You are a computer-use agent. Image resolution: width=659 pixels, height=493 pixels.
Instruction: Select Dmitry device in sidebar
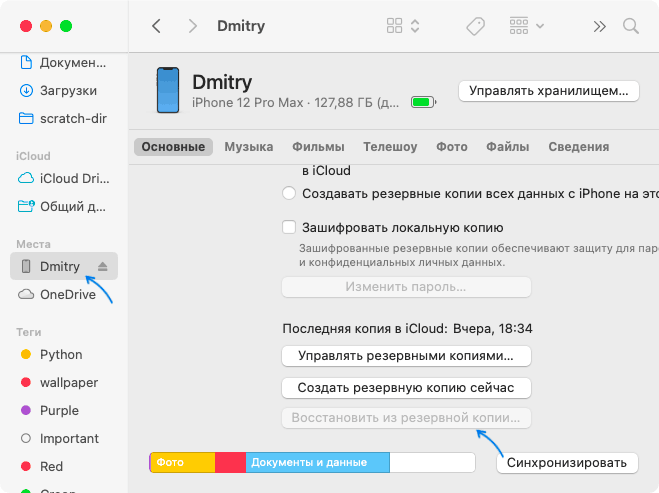pos(64,266)
